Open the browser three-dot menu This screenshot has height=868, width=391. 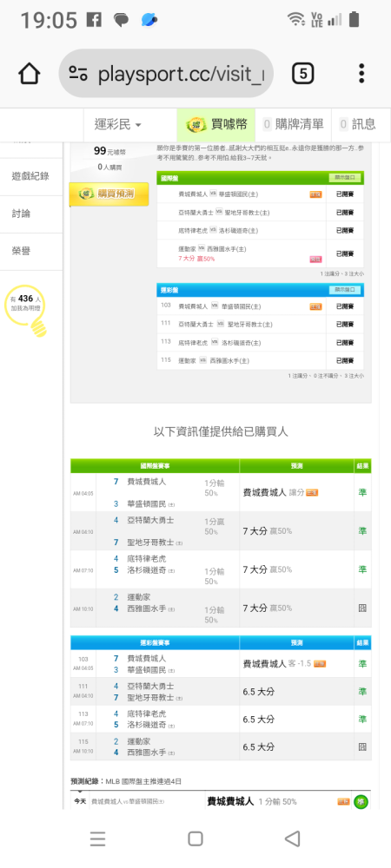coord(361,74)
